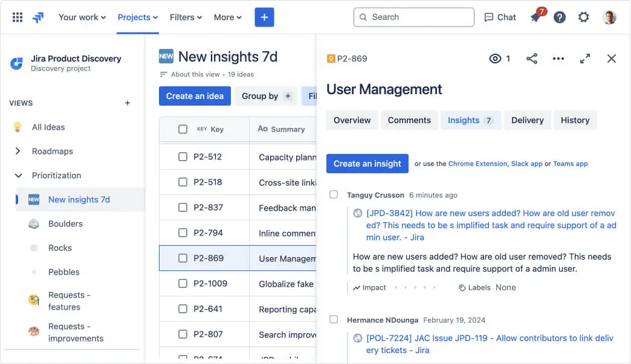
Task: Open the New insights 7d view
Action: pos(79,200)
